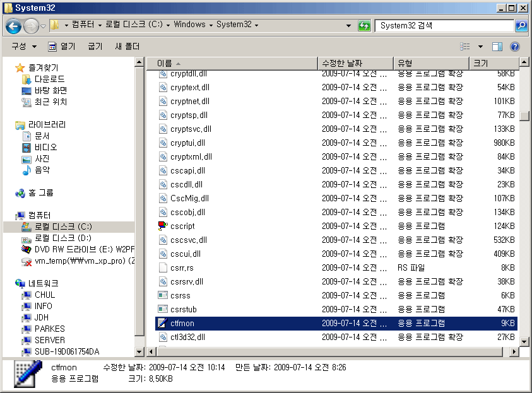This screenshot has width=532, height=393.
Task: Click the Music library icon (음악)
Action: [x=27, y=170]
